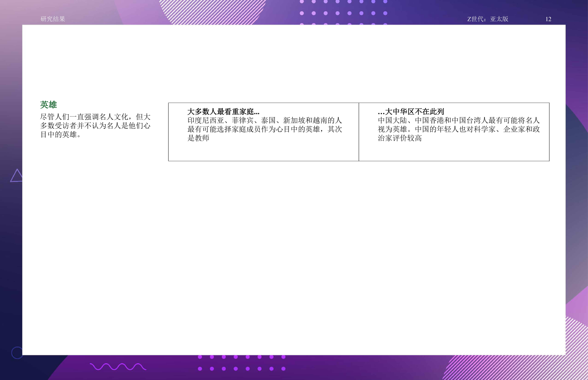The image size is (588, 380).
Task: Click the dotted grid pattern at bottom
Action: pos(242,363)
